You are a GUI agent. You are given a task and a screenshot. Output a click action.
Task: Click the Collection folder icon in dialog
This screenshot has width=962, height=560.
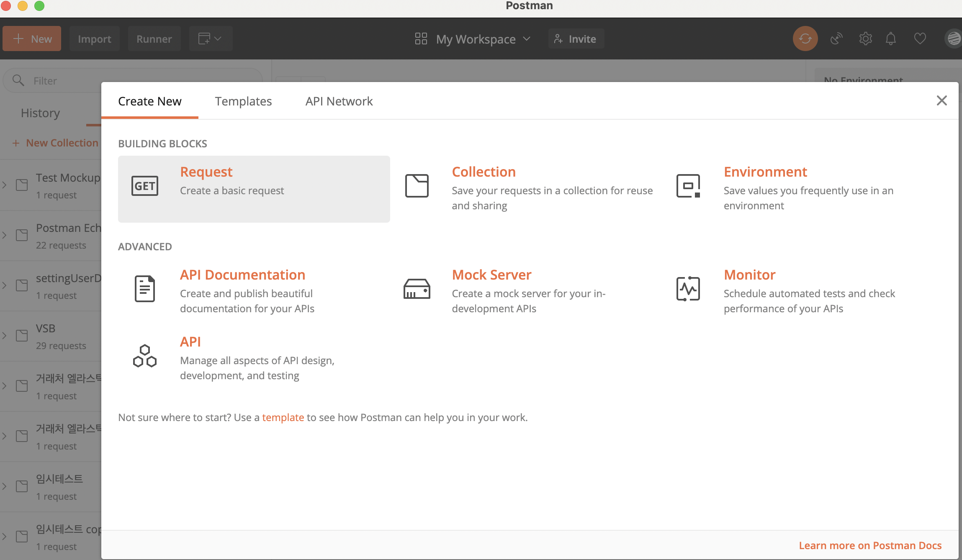click(x=417, y=186)
